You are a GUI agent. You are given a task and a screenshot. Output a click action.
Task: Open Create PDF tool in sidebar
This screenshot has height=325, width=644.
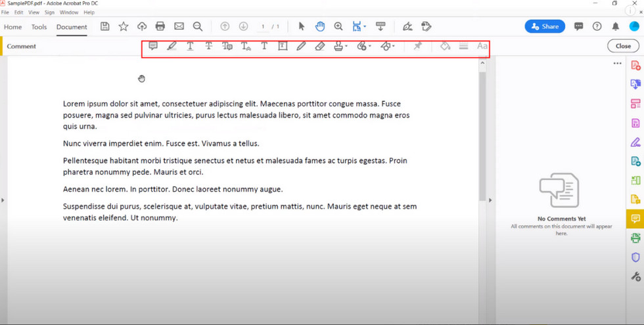635,65
